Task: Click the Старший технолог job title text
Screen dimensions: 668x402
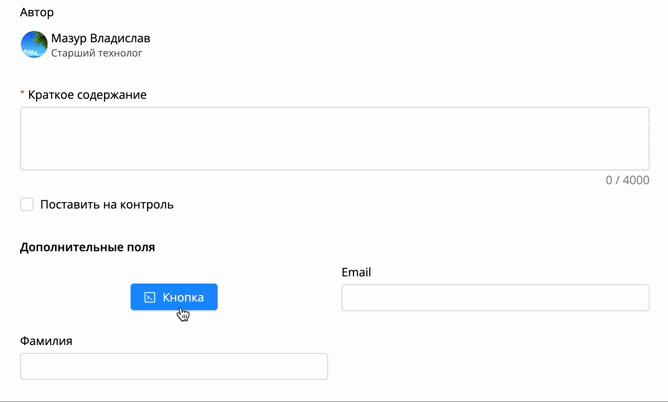Action: tap(97, 53)
